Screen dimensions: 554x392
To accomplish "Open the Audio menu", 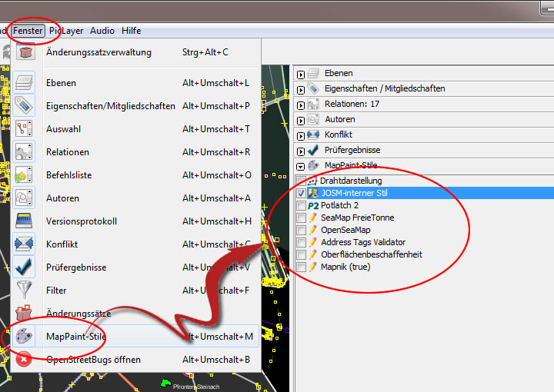I will coord(102,31).
